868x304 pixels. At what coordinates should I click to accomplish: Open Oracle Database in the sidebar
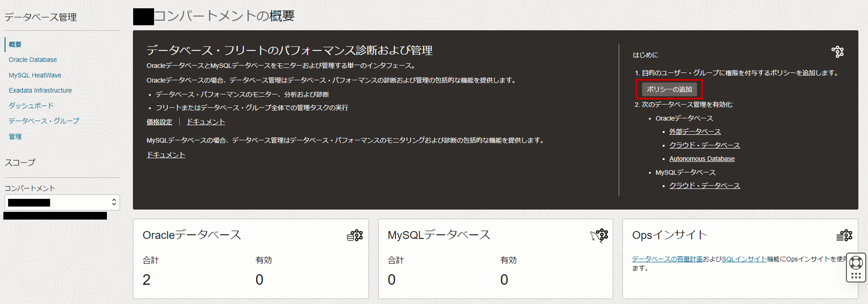click(33, 60)
